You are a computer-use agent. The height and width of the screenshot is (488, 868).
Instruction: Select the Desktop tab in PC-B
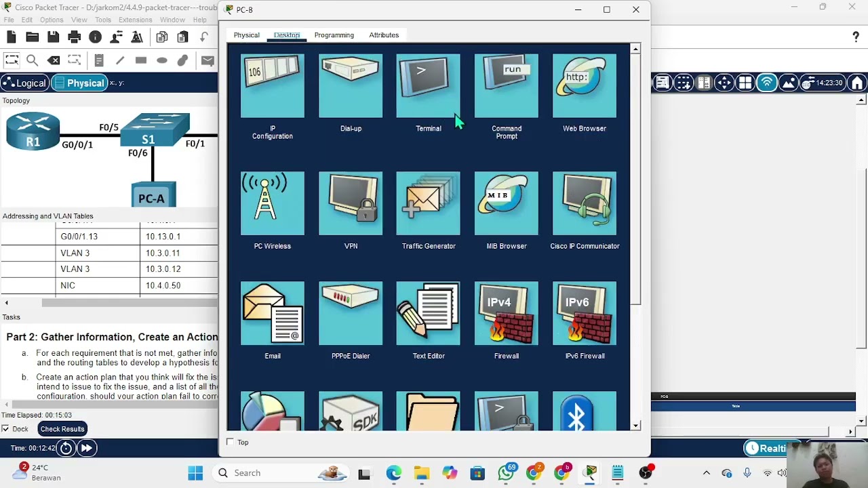coord(287,35)
